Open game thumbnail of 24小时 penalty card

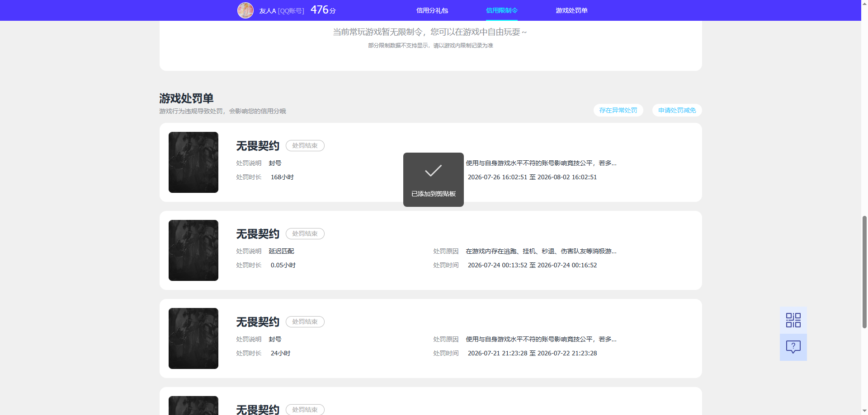point(193,338)
